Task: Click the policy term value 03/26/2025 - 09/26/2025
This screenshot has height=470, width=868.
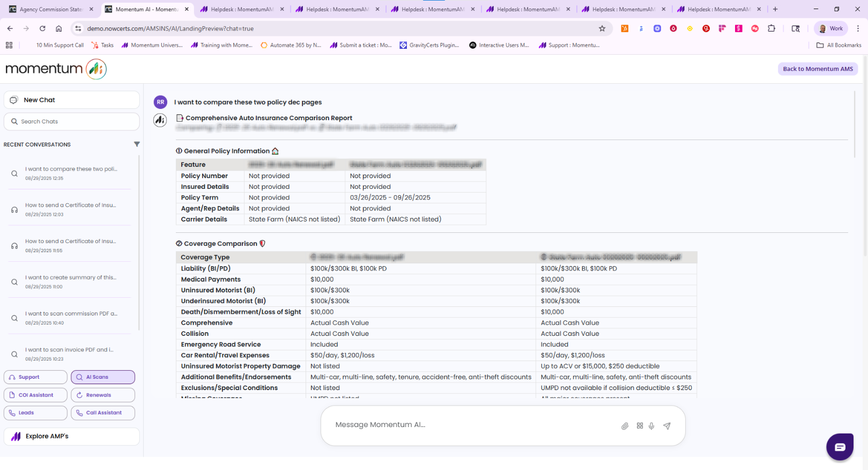Action: (390, 197)
